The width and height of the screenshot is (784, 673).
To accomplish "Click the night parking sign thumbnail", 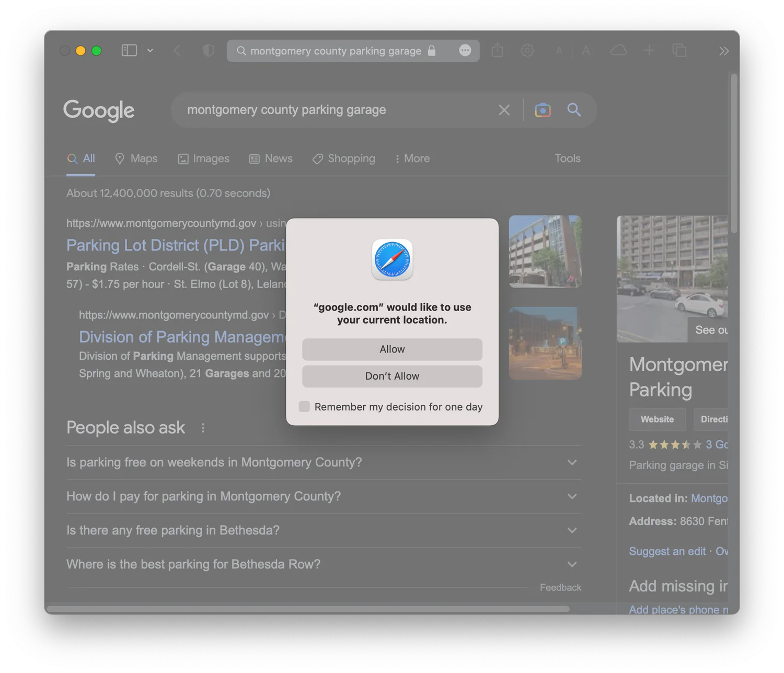I will [545, 343].
